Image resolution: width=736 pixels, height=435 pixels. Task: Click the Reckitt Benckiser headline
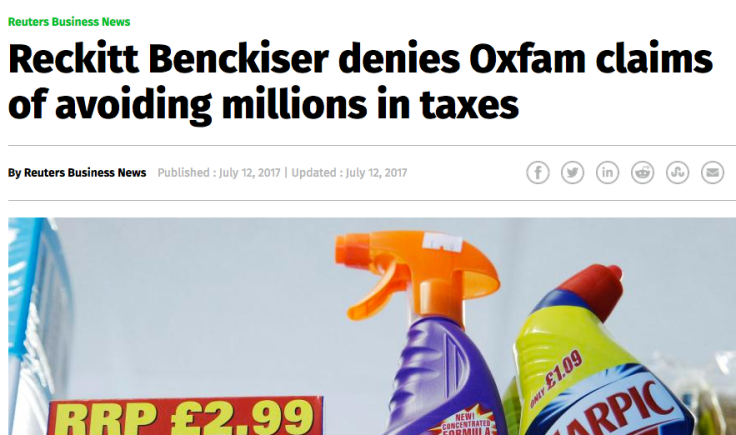(360, 82)
